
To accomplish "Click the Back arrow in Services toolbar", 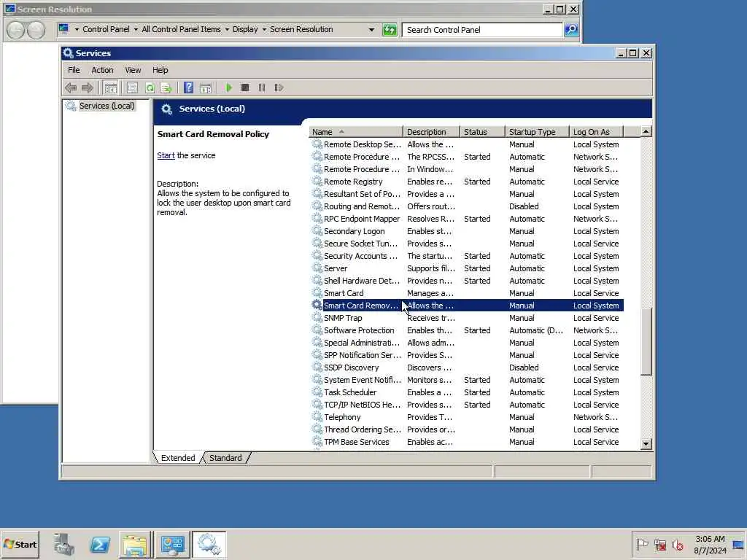I will click(x=71, y=87).
